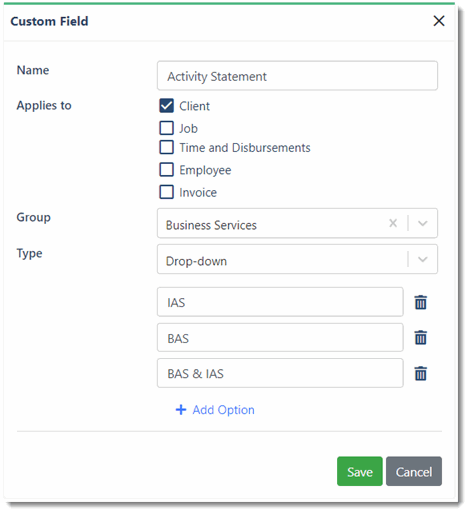Expand the Group dropdown arrow

422,223
